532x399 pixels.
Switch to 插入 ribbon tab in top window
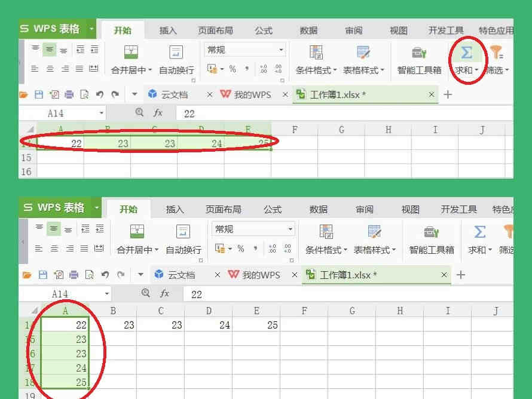pos(168,30)
